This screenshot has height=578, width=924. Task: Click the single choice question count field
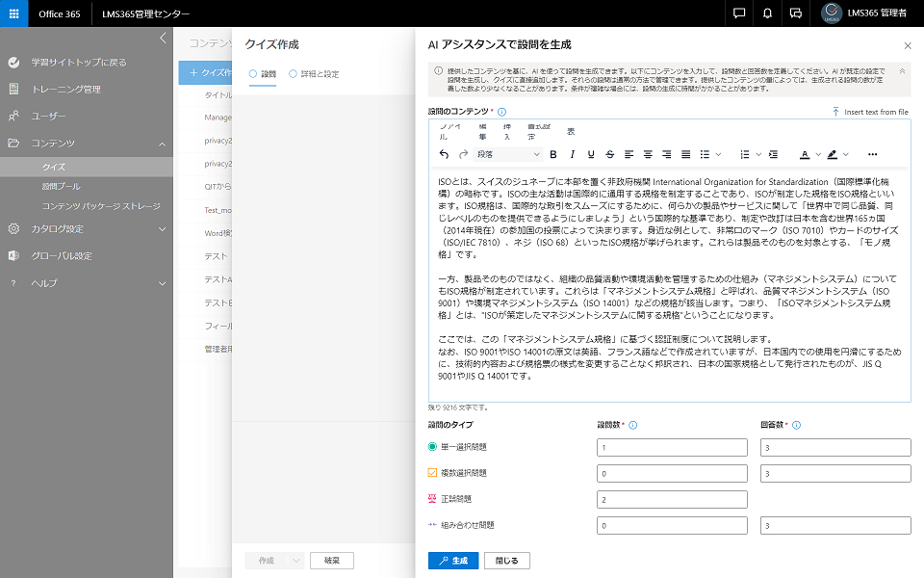[672, 448]
